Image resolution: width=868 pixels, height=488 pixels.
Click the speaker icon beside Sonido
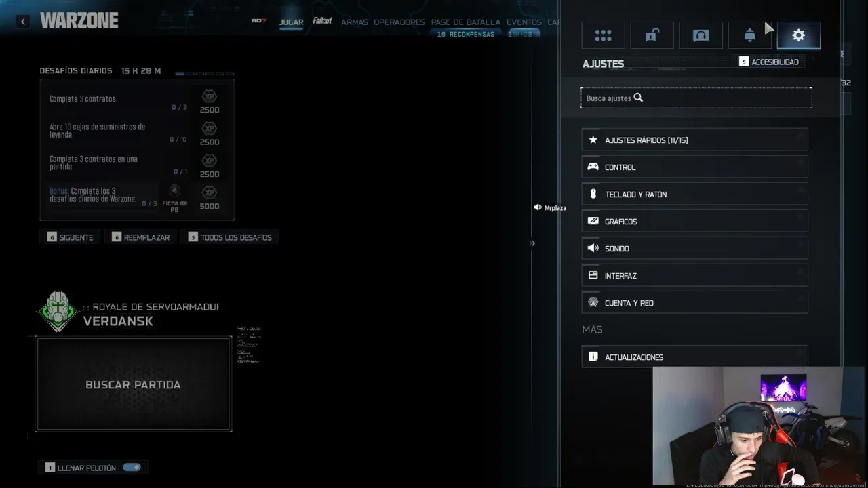click(x=593, y=248)
